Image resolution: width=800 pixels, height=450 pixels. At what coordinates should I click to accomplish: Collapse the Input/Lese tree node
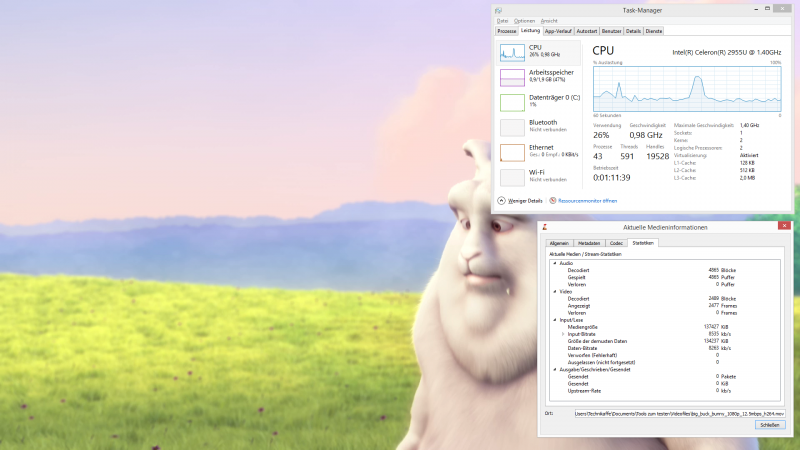click(555, 320)
